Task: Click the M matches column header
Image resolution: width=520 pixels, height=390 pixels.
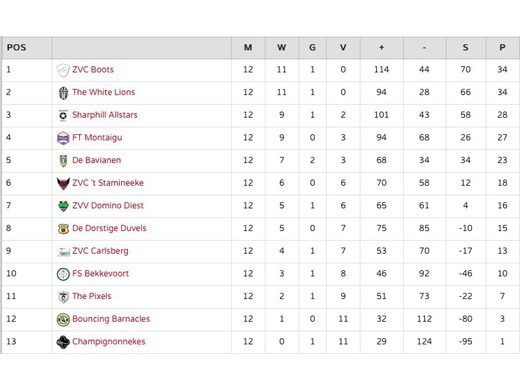Action: click(248, 48)
